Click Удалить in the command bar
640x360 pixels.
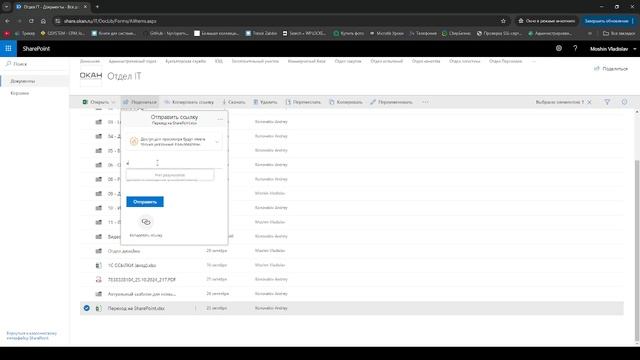[265, 102]
